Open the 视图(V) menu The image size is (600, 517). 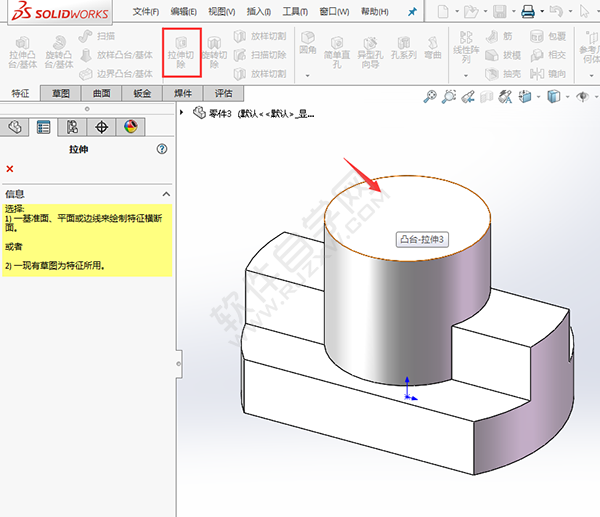tap(222, 12)
